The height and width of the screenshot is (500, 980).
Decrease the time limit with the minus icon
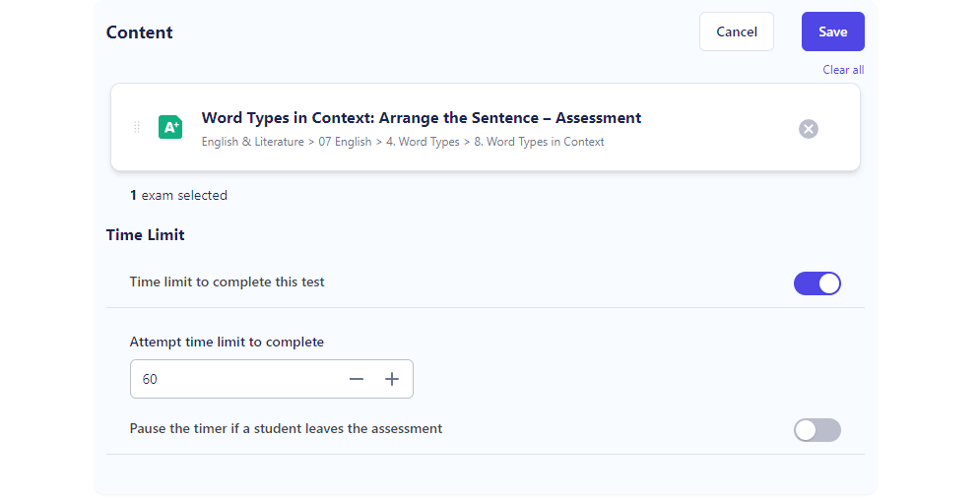pyautogui.click(x=357, y=379)
